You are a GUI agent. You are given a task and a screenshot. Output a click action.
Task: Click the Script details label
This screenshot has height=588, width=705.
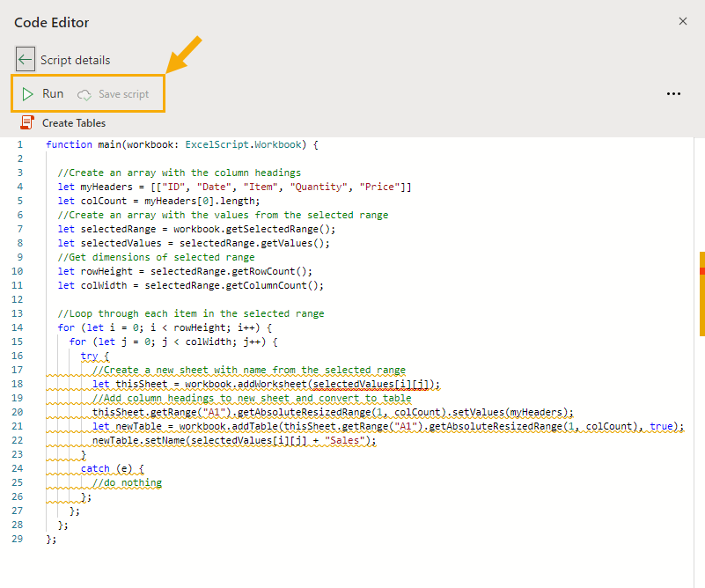point(75,60)
